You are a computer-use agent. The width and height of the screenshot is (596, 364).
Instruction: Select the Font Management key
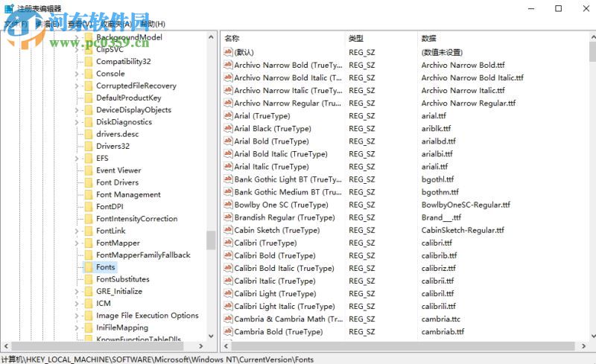pos(128,194)
